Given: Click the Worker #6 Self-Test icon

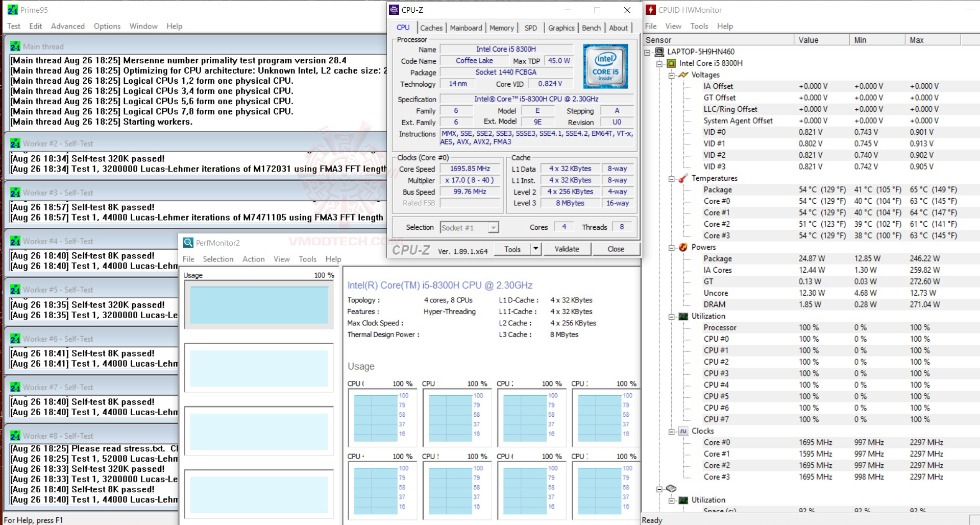Looking at the screenshot, I should [15, 339].
